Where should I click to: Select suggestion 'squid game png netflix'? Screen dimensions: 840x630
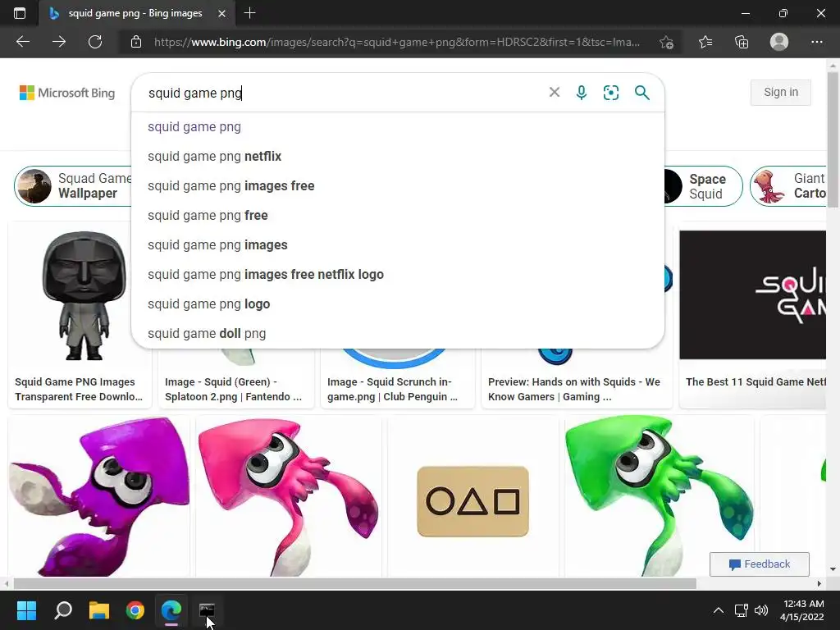tap(398, 157)
